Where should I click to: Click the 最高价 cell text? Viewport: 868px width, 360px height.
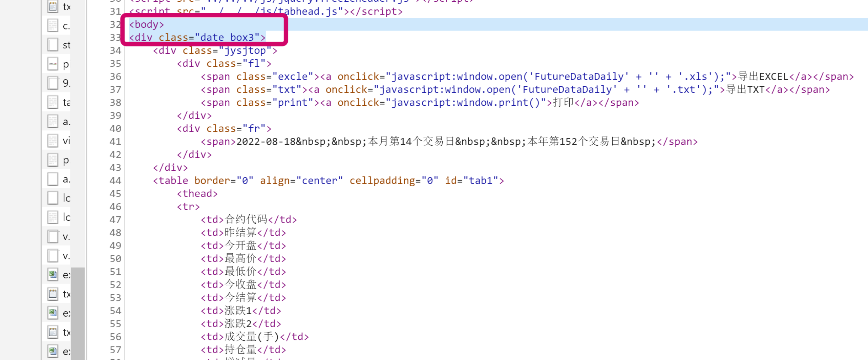coord(241,259)
